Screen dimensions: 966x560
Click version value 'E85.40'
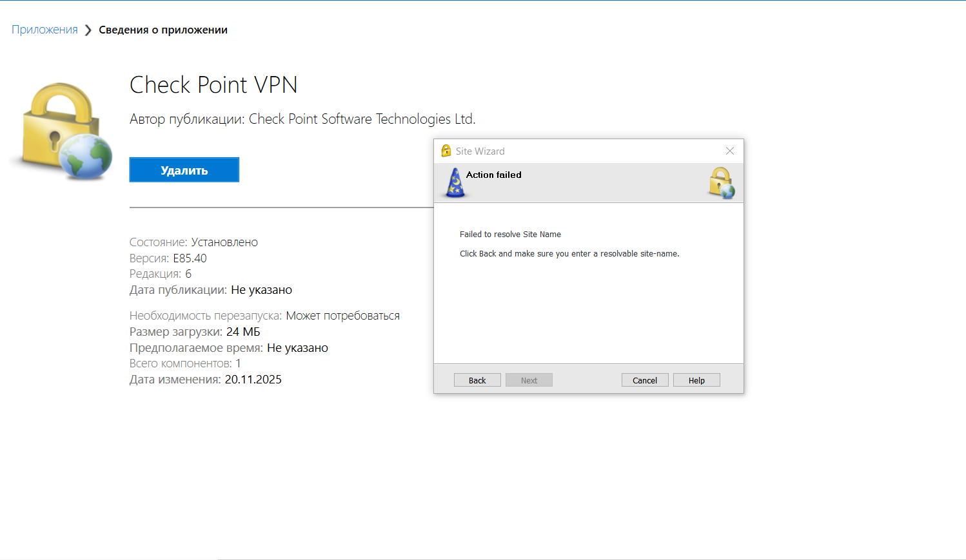pyautogui.click(x=190, y=258)
